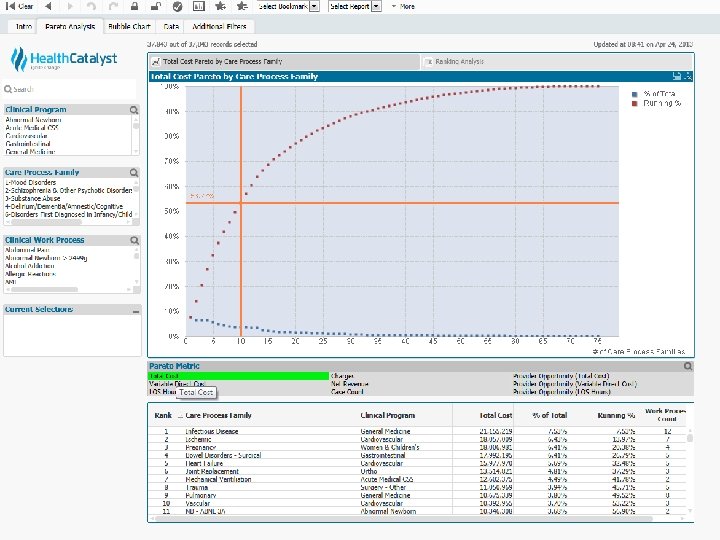The height and width of the screenshot is (540, 720).
Task: Choose Total Cost as Pareto metric
Action: 238,376
